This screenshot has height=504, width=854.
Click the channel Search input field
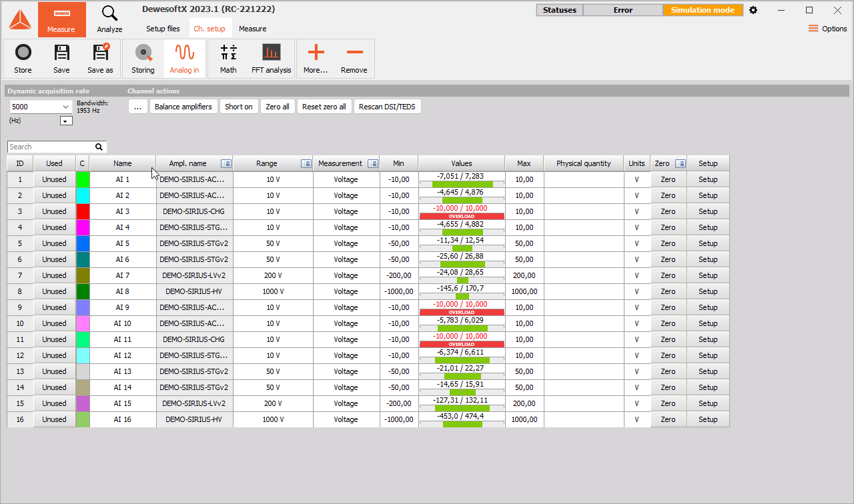click(51, 147)
